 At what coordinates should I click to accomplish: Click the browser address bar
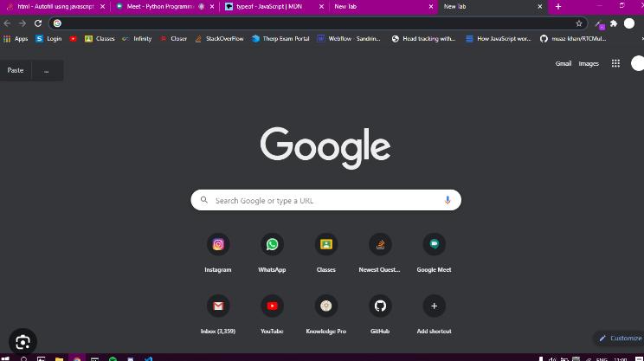[x=319, y=23]
